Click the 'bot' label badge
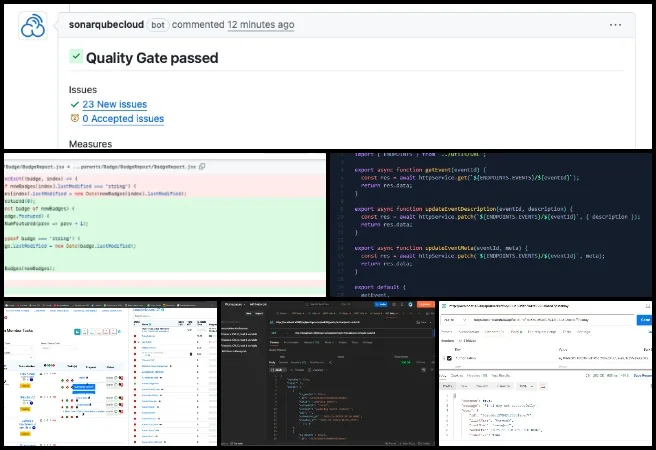Screen dimensions: 656x450 point(158,25)
